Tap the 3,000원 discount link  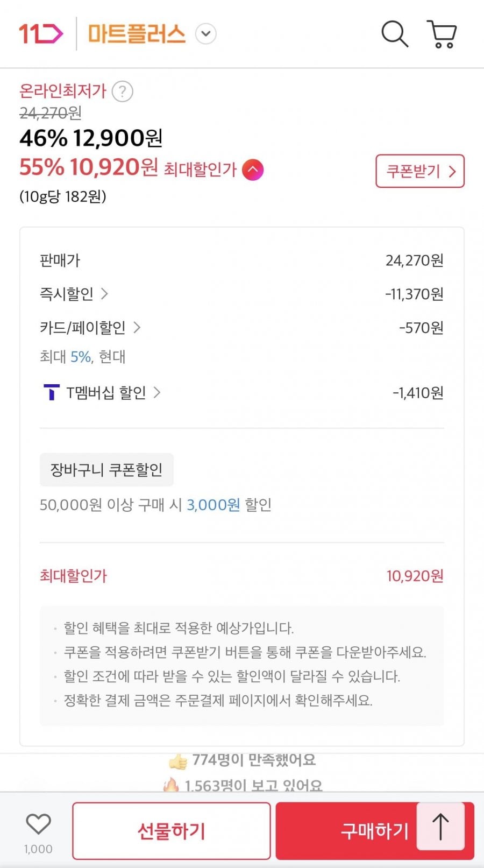click(x=213, y=505)
